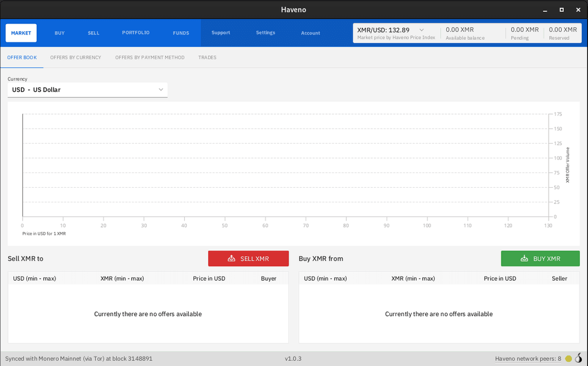Click the XMR/USD: 132.89 price text

click(x=383, y=30)
